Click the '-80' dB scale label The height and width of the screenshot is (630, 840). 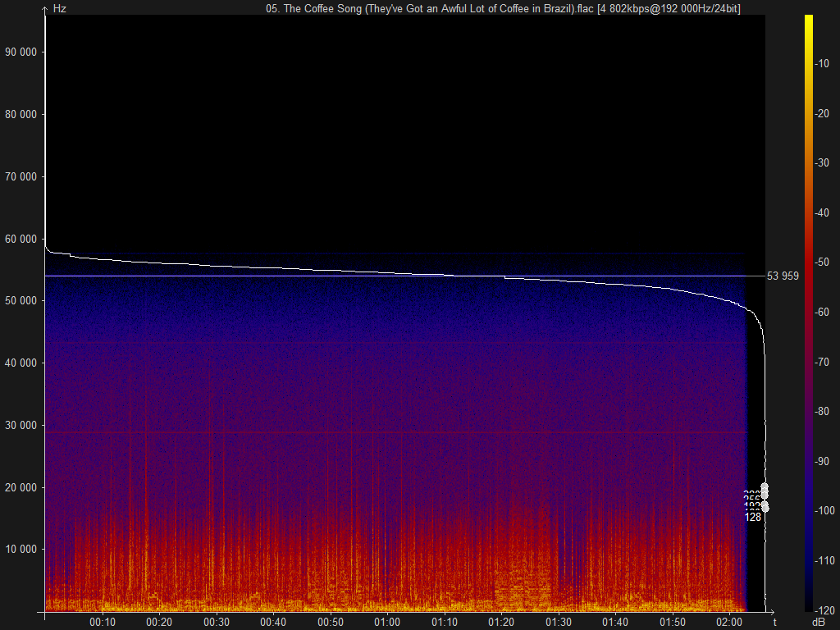(x=822, y=411)
